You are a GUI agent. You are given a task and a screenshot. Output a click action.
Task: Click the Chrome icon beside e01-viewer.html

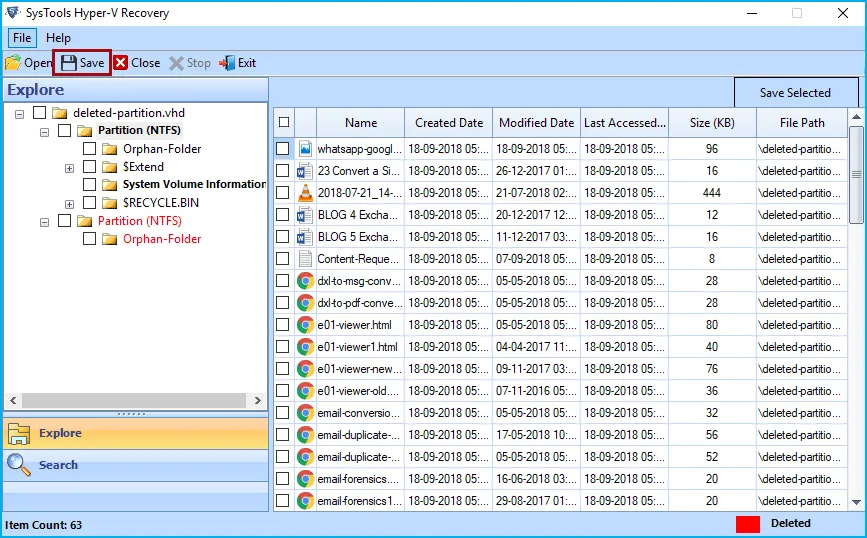(306, 325)
